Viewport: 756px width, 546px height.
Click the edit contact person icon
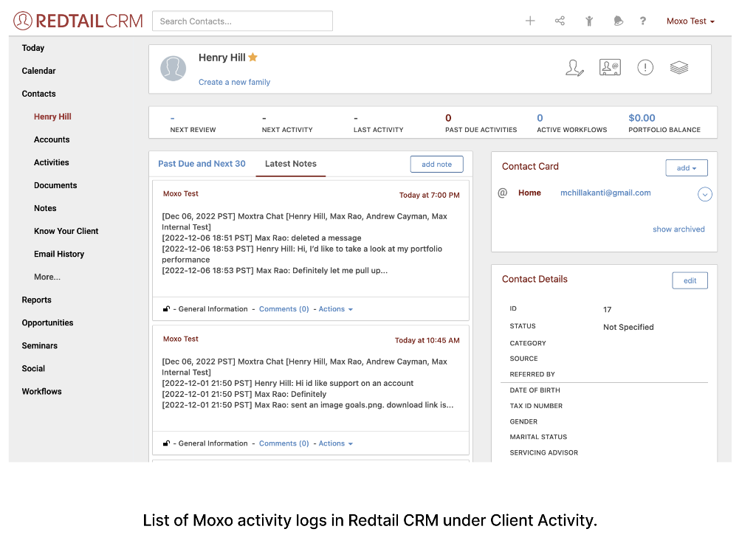click(574, 68)
